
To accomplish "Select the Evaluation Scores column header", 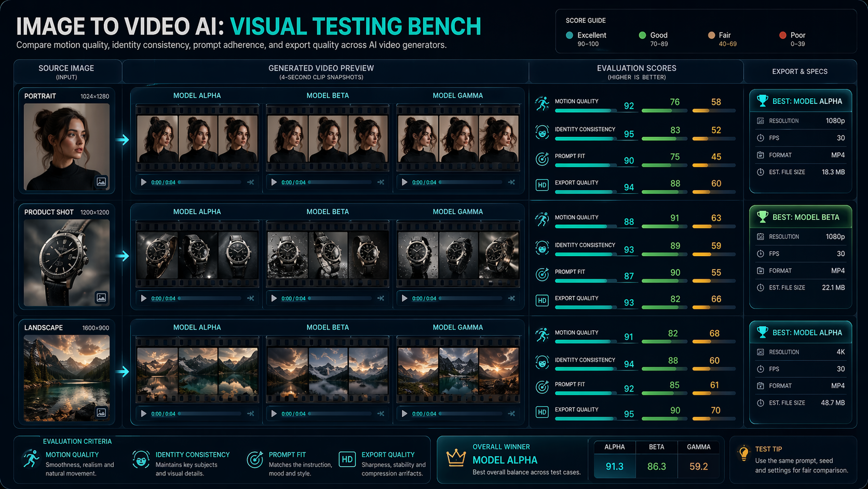I will point(636,72).
